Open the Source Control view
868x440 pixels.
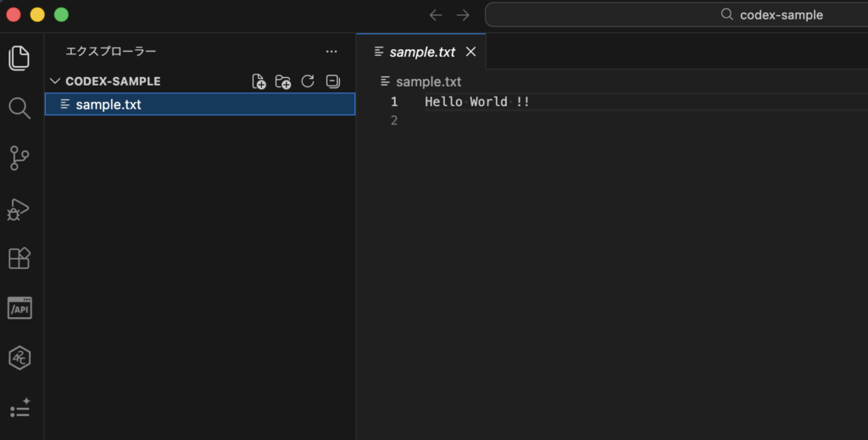(19, 158)
